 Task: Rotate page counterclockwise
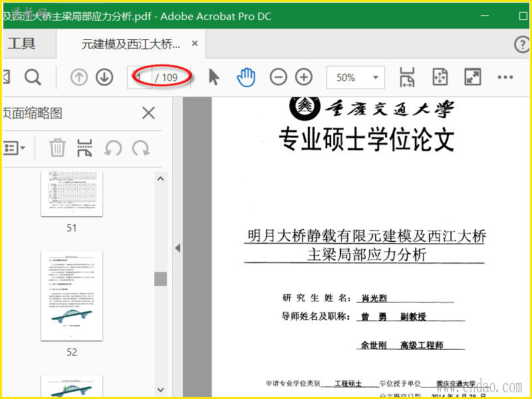pos(113,148)
